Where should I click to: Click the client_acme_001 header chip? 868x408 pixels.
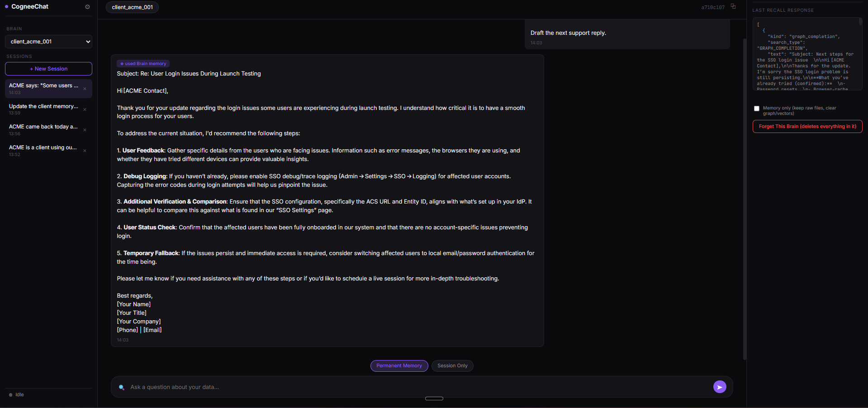[x=132, y=7]
